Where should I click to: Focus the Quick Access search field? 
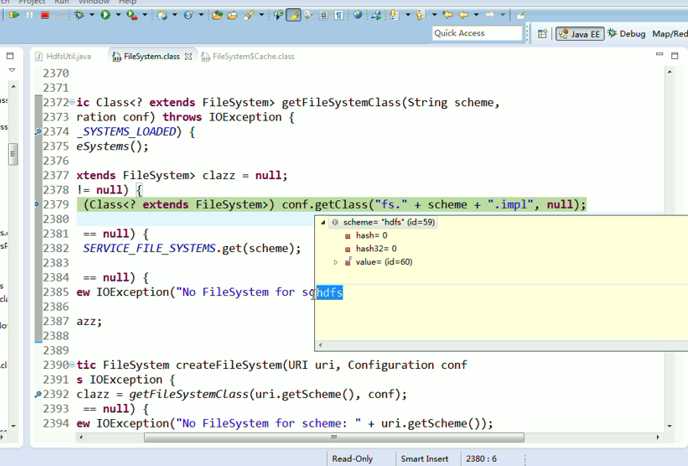[x=477, y=33]
